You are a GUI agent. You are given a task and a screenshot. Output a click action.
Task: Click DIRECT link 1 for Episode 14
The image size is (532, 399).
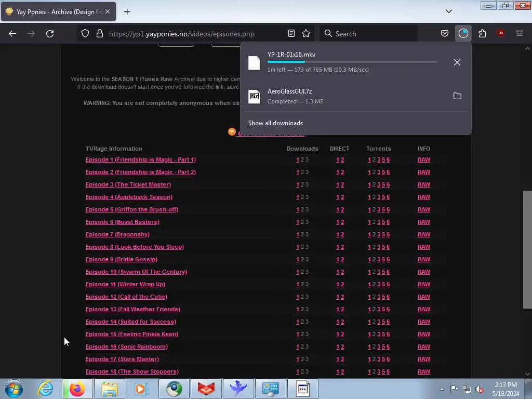pos(338,322)
